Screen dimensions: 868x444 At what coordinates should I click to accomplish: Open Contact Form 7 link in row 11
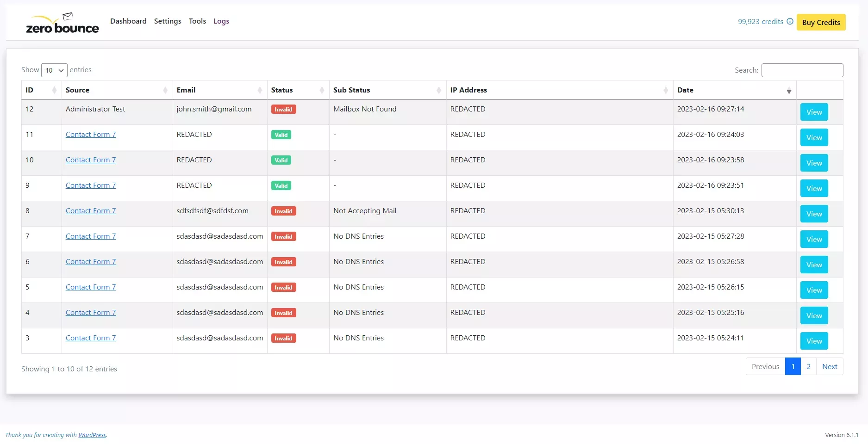[91, 135]
